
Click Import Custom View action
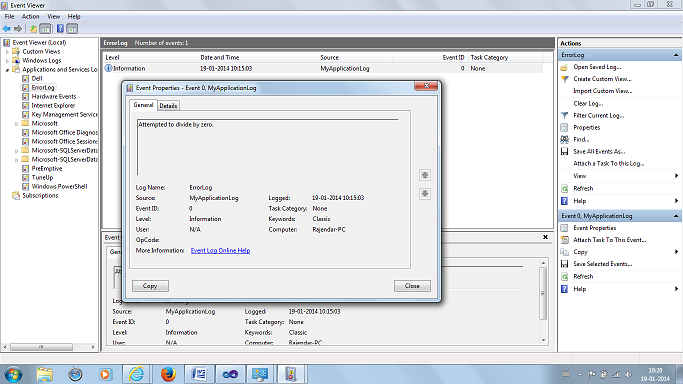pyautogui.click(x=603, y=91)
